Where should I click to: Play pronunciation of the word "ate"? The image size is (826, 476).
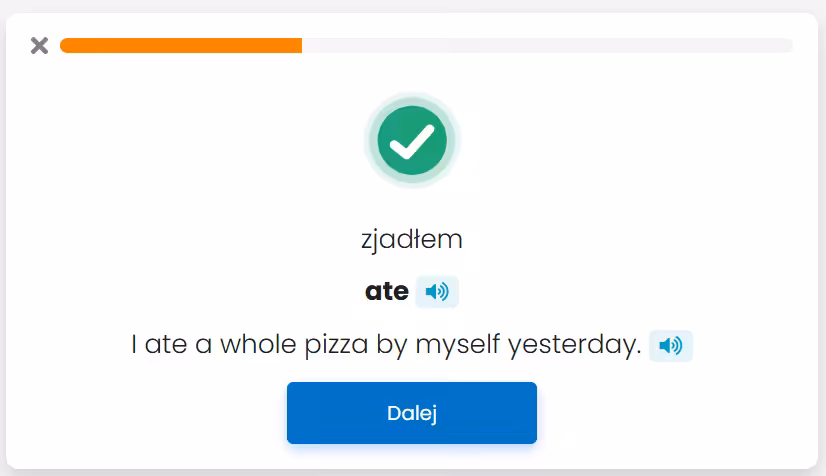(x=437, y=292)
